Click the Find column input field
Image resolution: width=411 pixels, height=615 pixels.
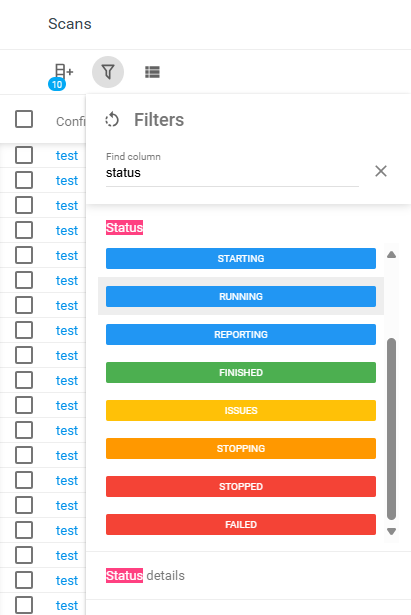pyautogui.click(x=232, y=173)
